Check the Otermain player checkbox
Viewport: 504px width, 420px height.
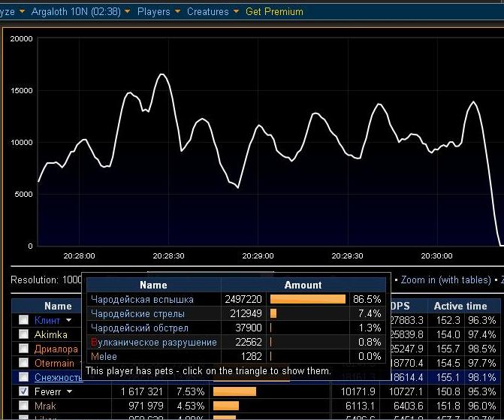(x=23, y=363)
